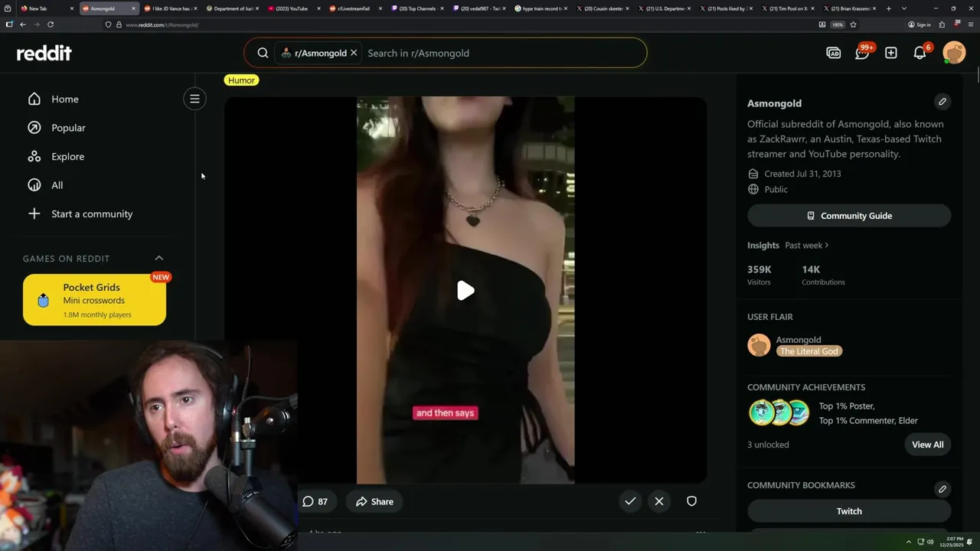Close the Asmongold browser tab

(133, 8)
